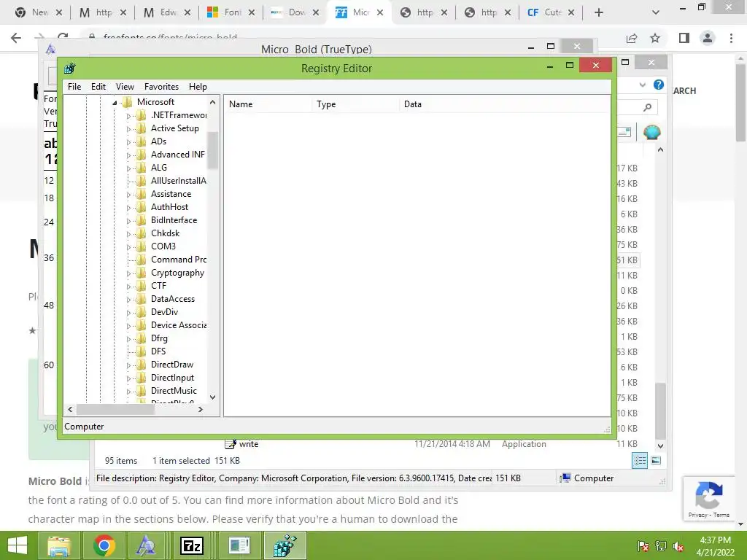Share this page from Chrome toolbar
Screen dimensions: 747x560
click(632, 38)
